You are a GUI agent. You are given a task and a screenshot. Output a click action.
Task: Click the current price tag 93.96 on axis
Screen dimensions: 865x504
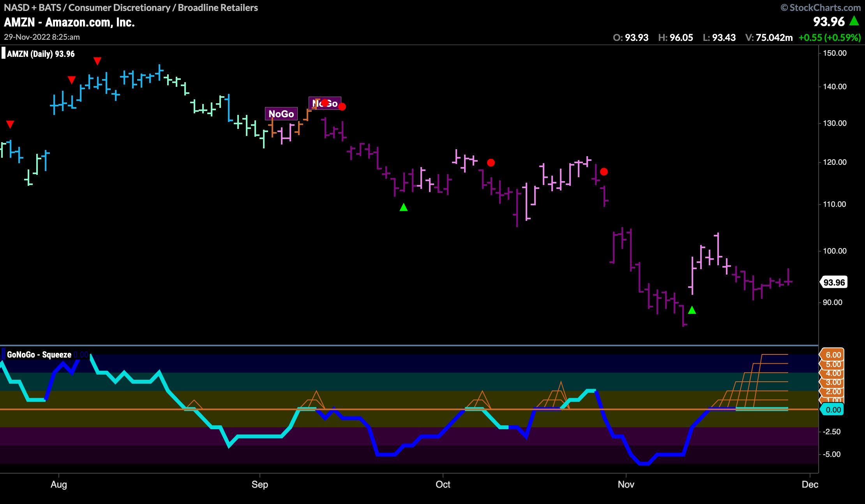834,282
